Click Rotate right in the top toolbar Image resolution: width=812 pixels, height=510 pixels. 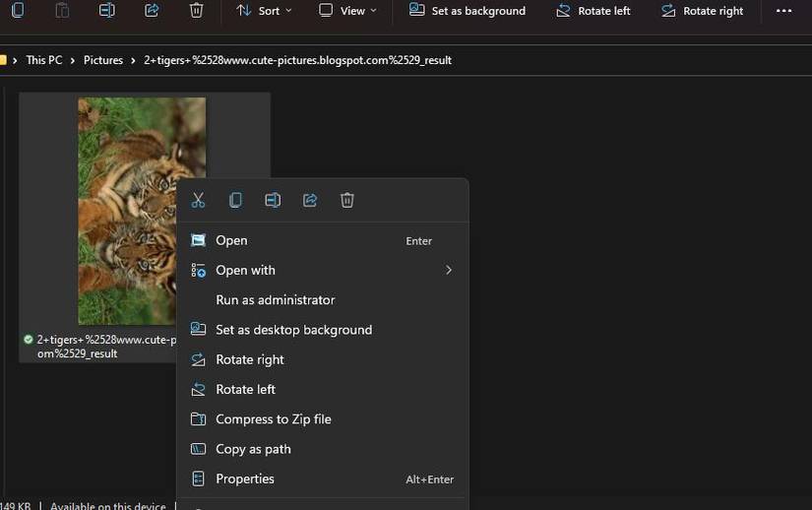click(702, 11)
